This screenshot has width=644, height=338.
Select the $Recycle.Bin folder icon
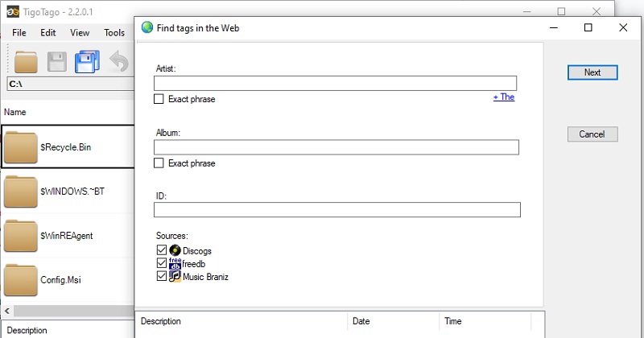pos(20,147)
